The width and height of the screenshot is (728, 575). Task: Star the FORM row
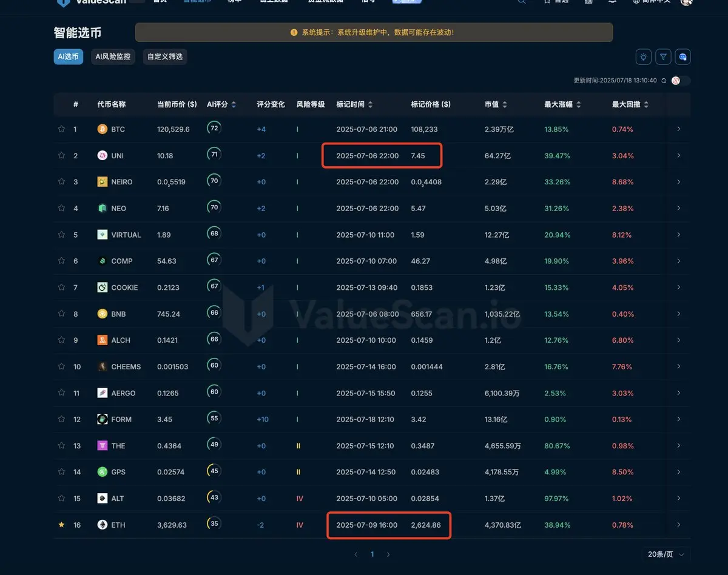click(61, 419)
